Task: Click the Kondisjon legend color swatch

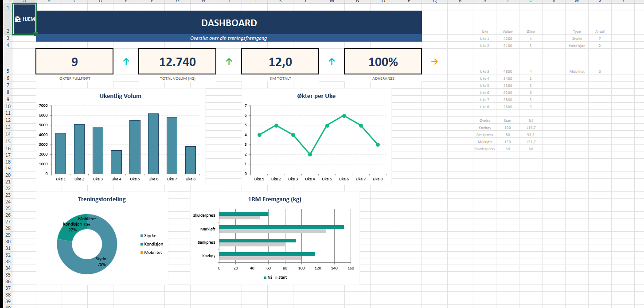Action: (x=141, y=244)
